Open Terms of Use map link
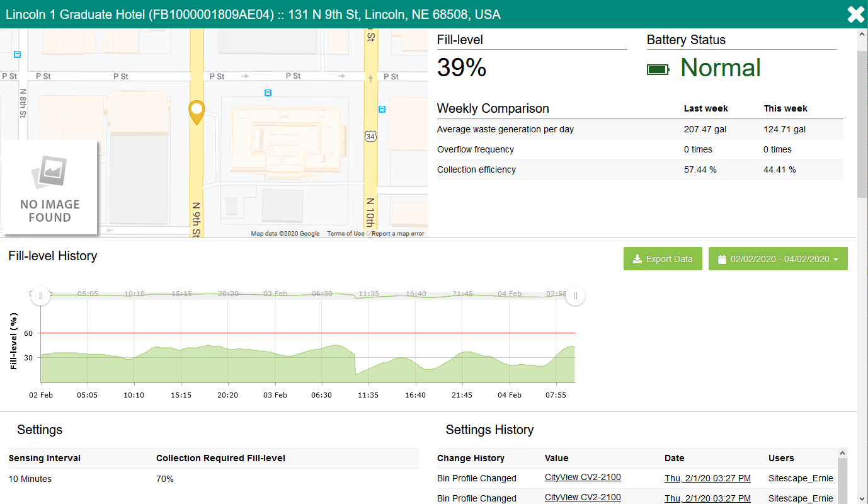The width and height of the screenshot is (868, 504). (x=345, y=234)
